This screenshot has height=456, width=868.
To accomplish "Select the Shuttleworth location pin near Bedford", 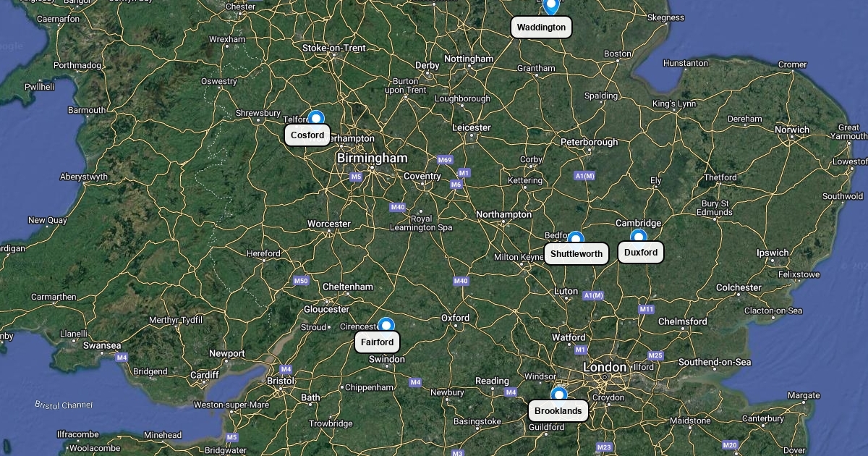I will point(576,239).
